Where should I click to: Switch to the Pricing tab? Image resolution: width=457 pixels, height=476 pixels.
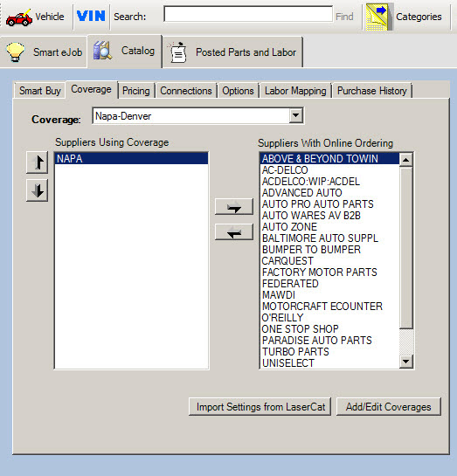[x=136, y=91]
